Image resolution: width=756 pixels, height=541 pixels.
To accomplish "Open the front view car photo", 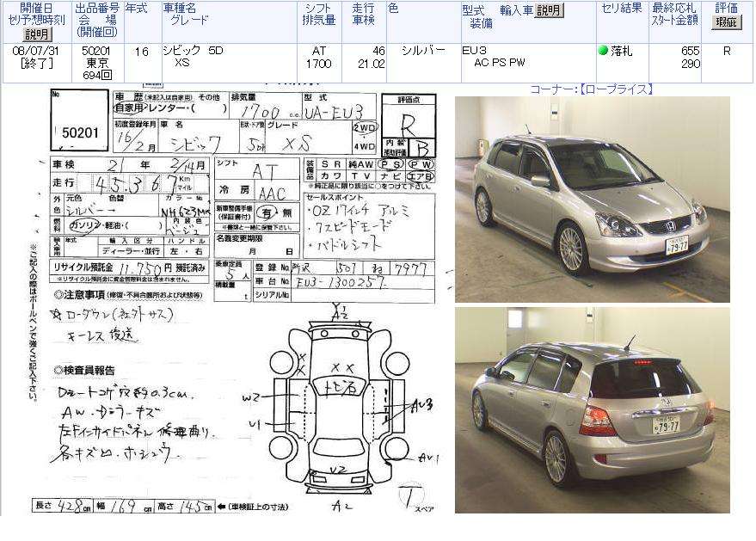I will 592,200.
